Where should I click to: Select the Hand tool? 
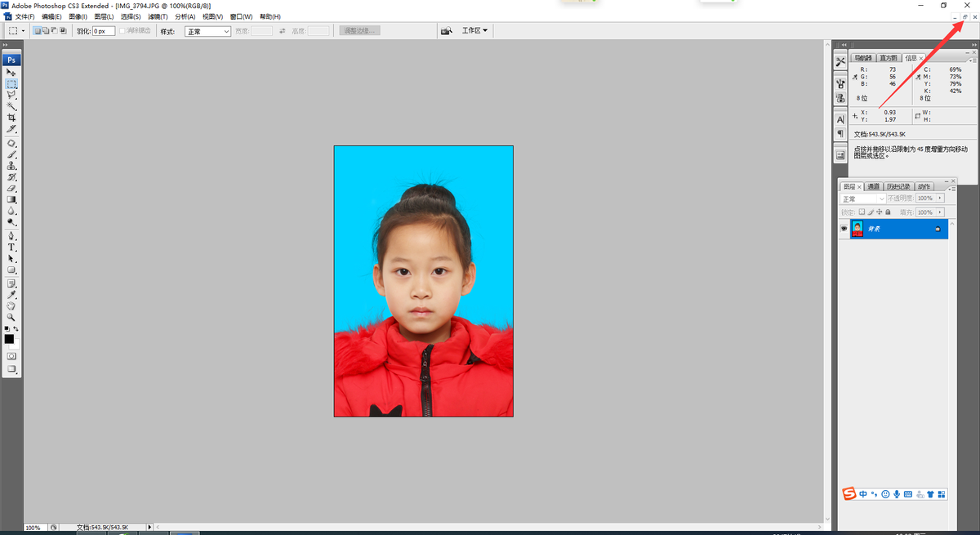[x=11, y=305]
